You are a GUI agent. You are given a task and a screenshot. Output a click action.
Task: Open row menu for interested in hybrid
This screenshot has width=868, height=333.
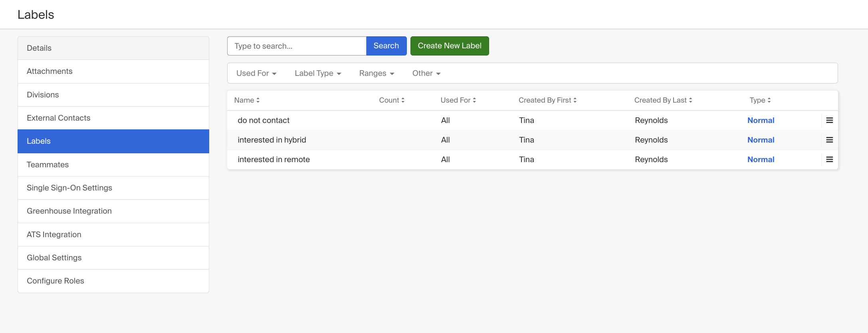coord(829,140)
